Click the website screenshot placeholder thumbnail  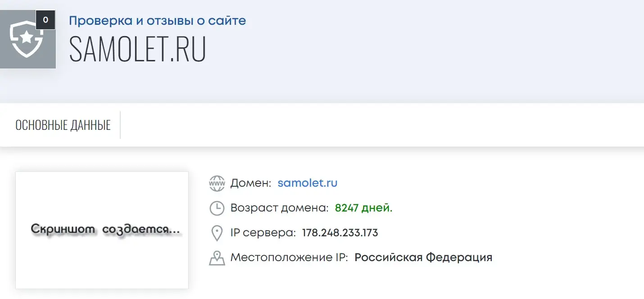[102, 230]
